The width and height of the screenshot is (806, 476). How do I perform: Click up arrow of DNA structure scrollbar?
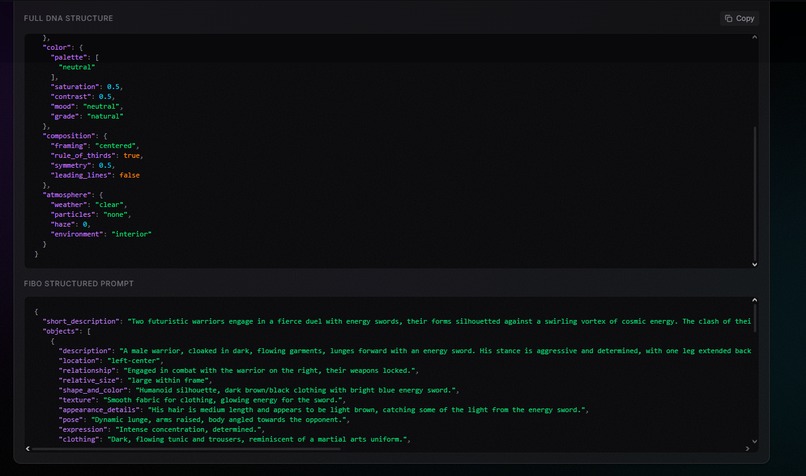pos(755,38)
